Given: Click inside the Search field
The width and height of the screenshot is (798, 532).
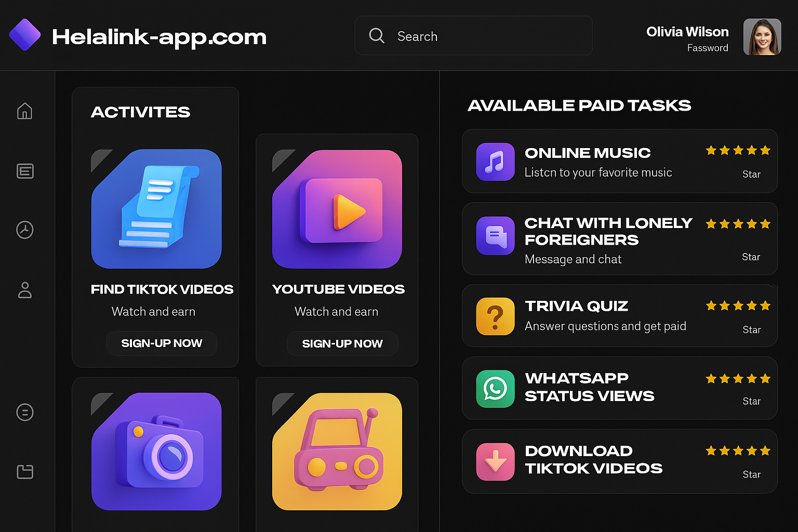Looking at the screenshot, I should (483, 36).
